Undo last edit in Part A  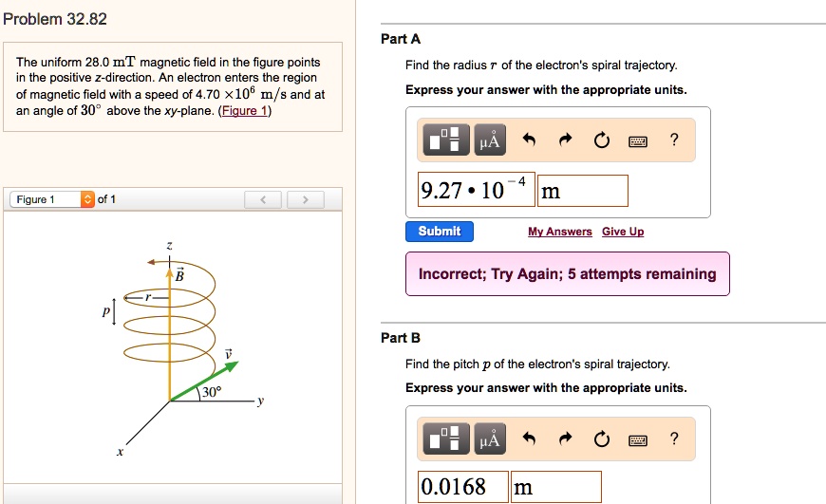(x=530, y=140)
